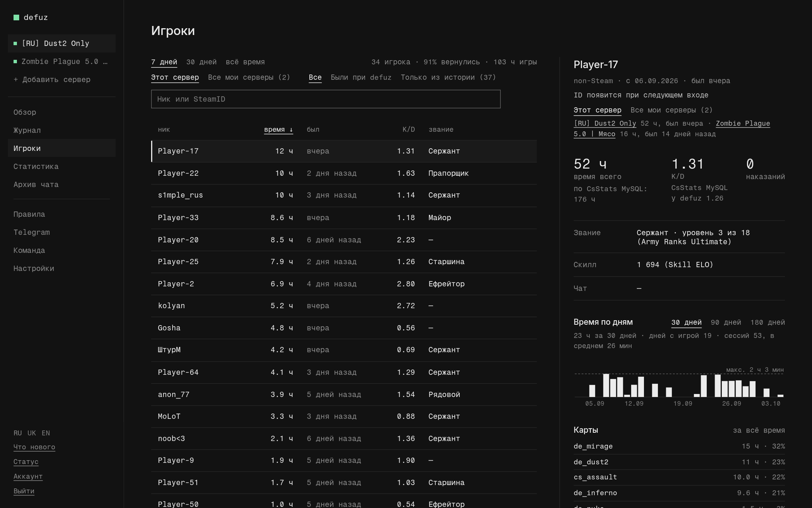Switch player details to Все мои серверы (2)
812x508 pixels.
point(671,110)
